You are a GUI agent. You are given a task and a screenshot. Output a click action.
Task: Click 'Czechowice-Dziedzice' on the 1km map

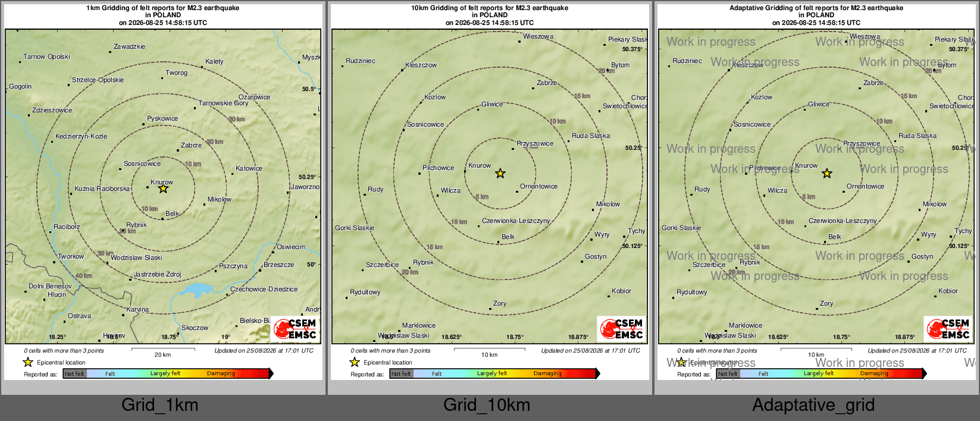coord(264,289)
